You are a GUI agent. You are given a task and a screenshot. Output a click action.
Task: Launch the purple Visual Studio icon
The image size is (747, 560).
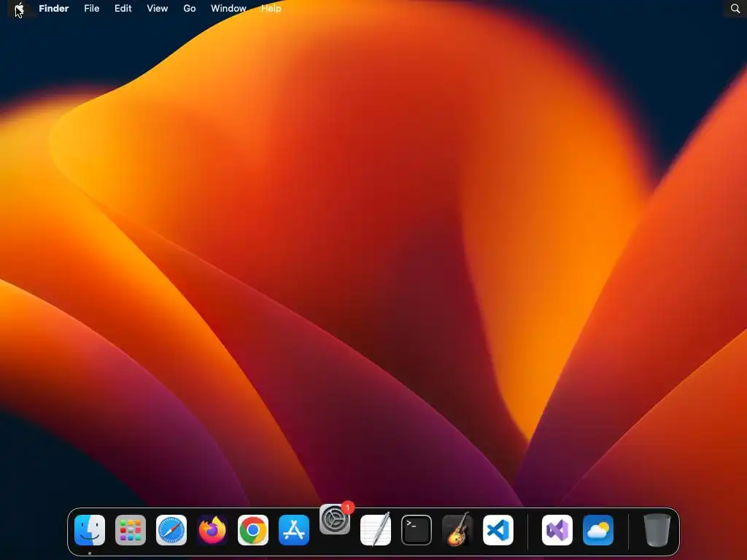coord(557,530)
